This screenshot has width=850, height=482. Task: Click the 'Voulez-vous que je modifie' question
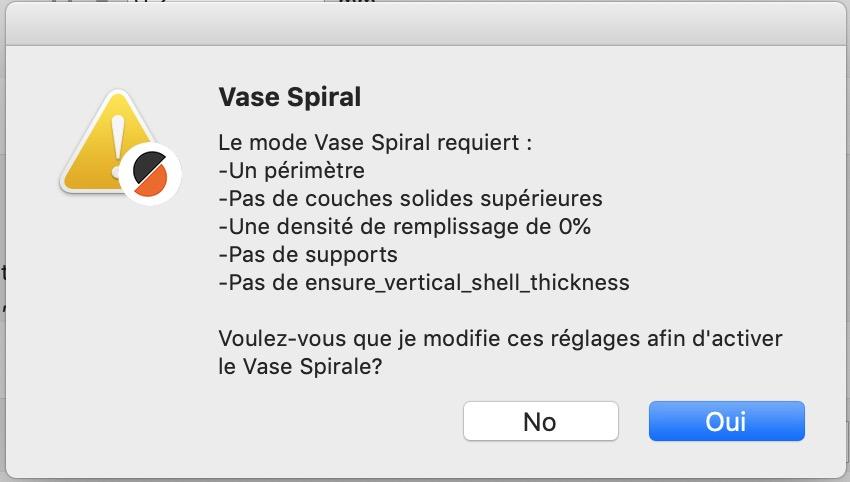[x=500, y=338]
